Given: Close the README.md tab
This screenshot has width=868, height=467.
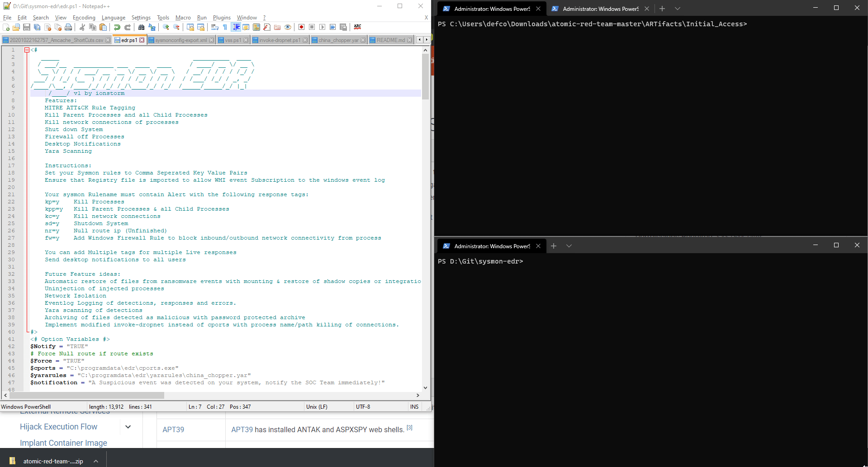Looking at the screenshot, I should (409, 40).
